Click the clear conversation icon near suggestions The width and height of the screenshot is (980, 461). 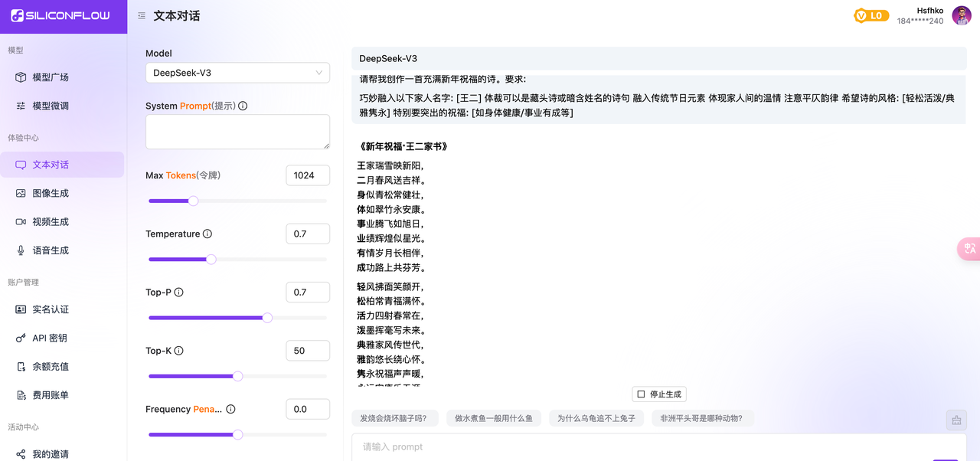[956, 420]
